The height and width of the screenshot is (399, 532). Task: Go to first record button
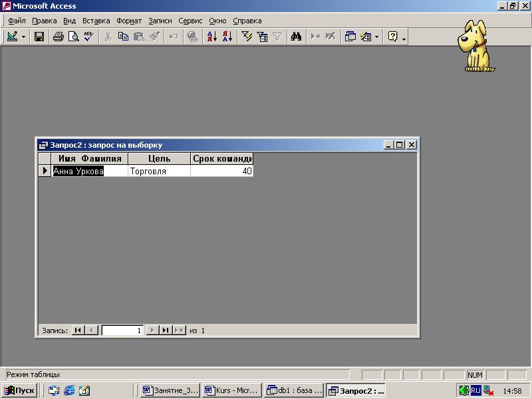[x=78, y=330]
